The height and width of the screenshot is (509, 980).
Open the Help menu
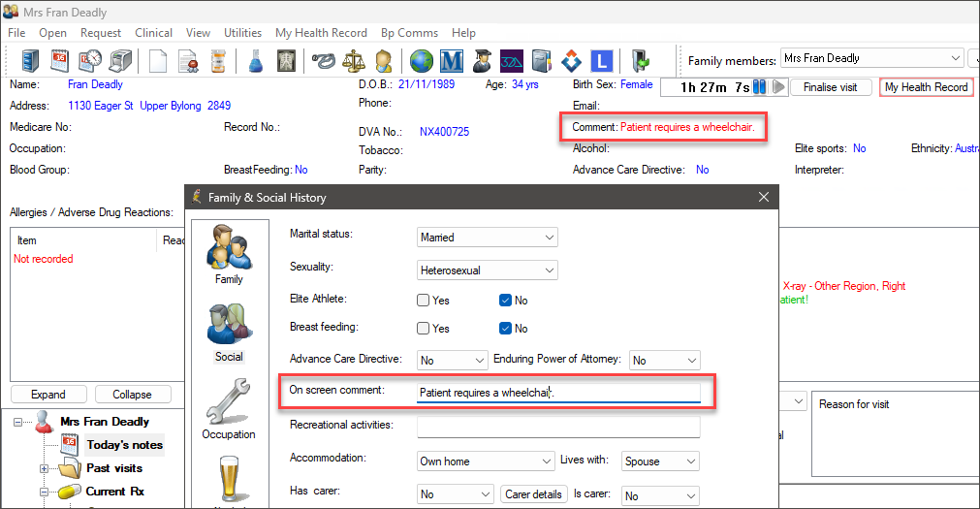tap(463, 33)
